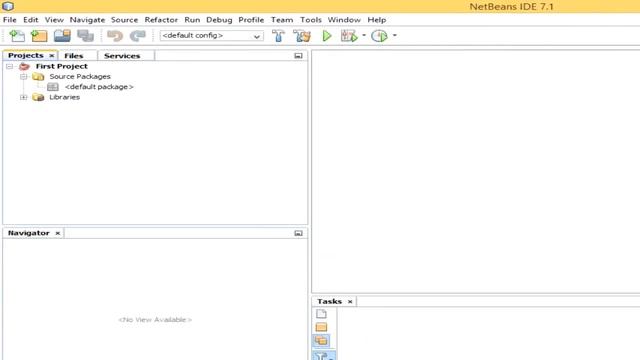
Task: Click the default package icon
Action: click(x=53, y=87)
